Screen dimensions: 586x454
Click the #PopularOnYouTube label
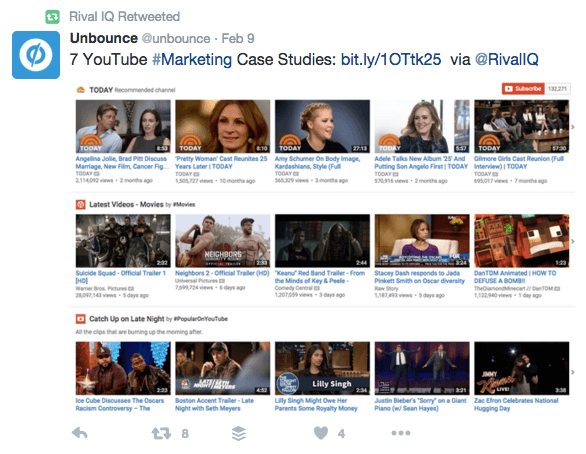(201, 319)
